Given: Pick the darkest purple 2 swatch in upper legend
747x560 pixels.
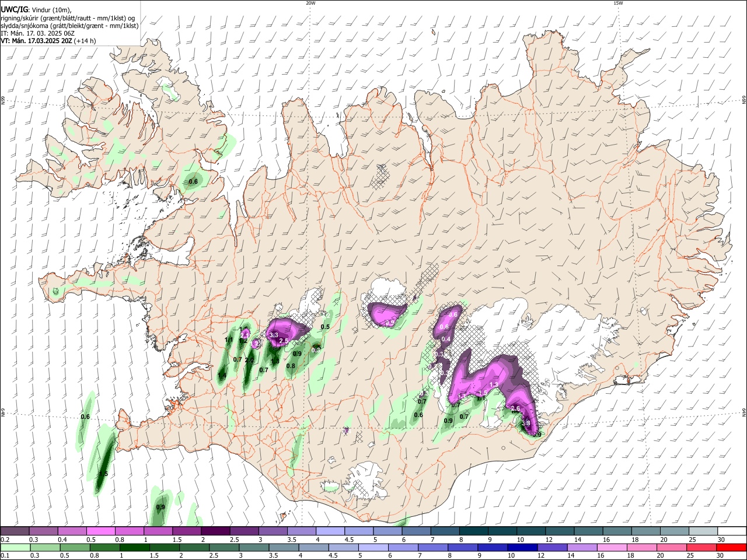Looking at the screenshot, I should coord(215,531).
